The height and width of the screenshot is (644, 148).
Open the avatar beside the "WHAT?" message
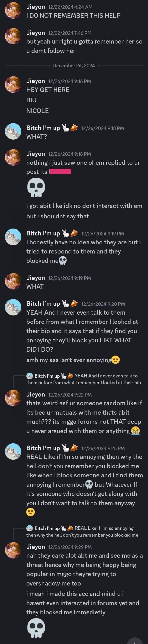(x=13, y=131)
